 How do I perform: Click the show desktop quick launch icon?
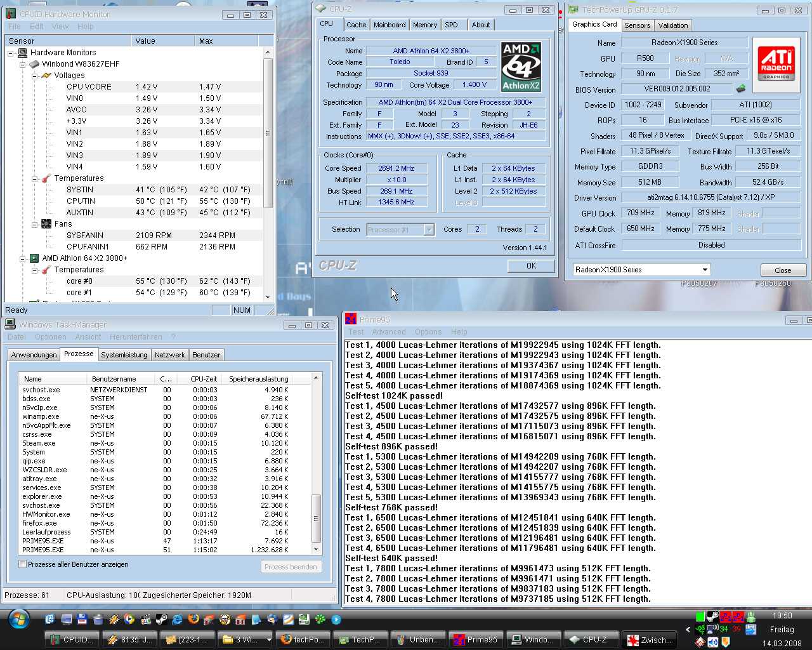(x=67, y=619)
